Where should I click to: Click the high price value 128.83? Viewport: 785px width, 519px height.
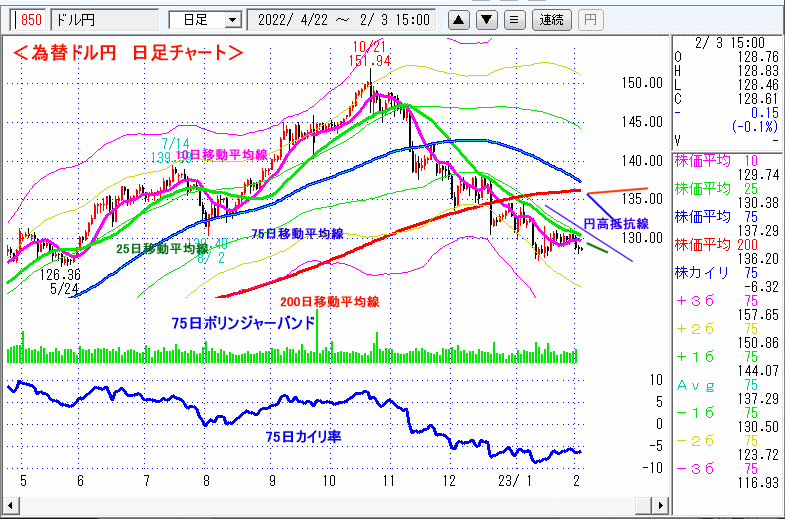point(758,71)
